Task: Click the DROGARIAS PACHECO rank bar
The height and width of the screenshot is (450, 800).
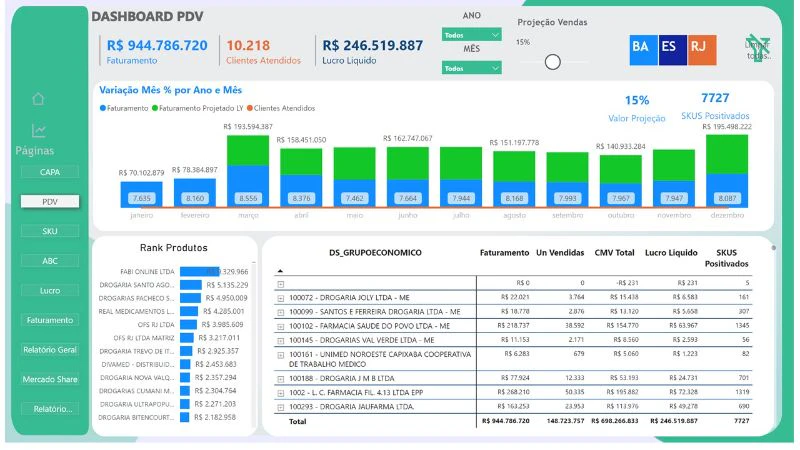Action: [x=190, y=298]
